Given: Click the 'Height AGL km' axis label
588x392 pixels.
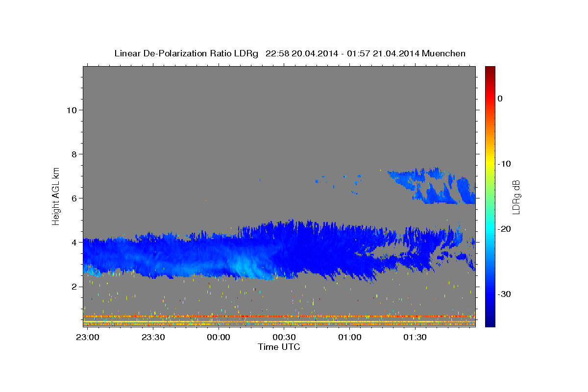Looking at the screenshot, I should pos(56,196).
